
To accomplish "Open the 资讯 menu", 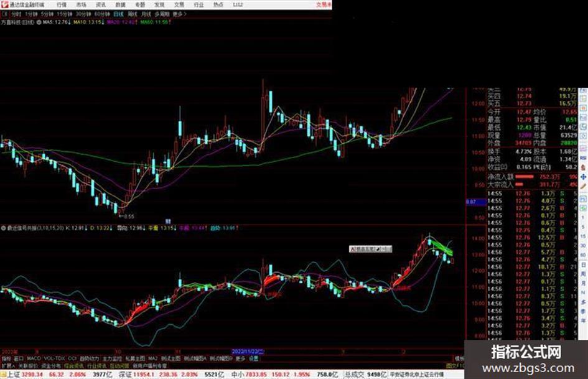I will [101, 5].
